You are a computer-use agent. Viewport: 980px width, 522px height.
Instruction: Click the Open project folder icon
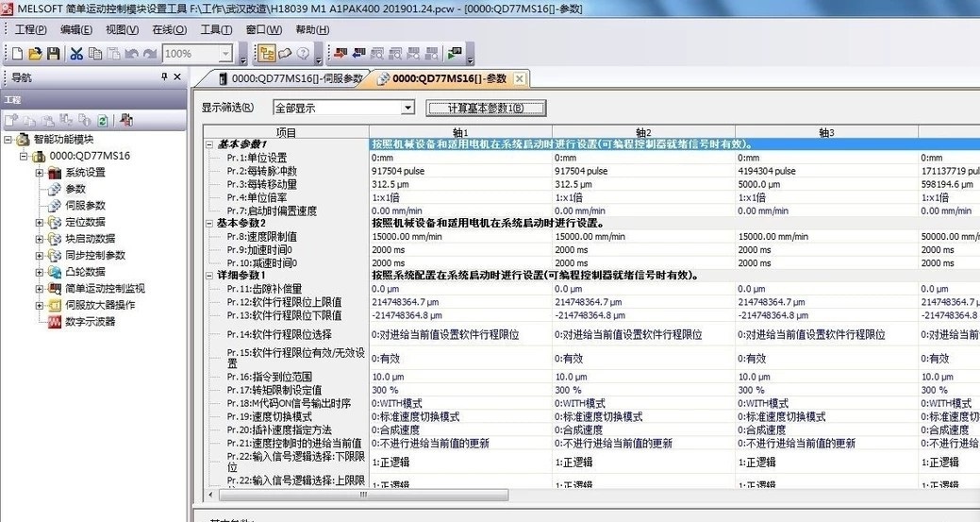[35, 54]
